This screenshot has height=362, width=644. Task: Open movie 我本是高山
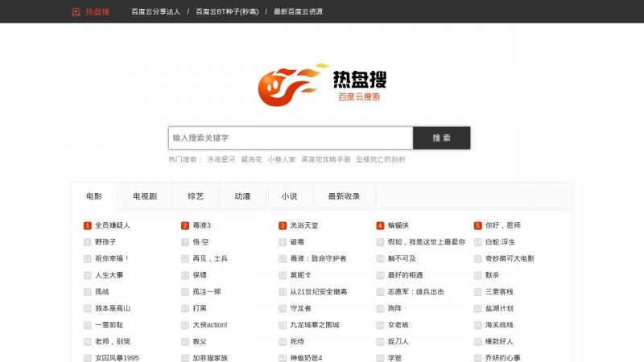tap(113, 308)
